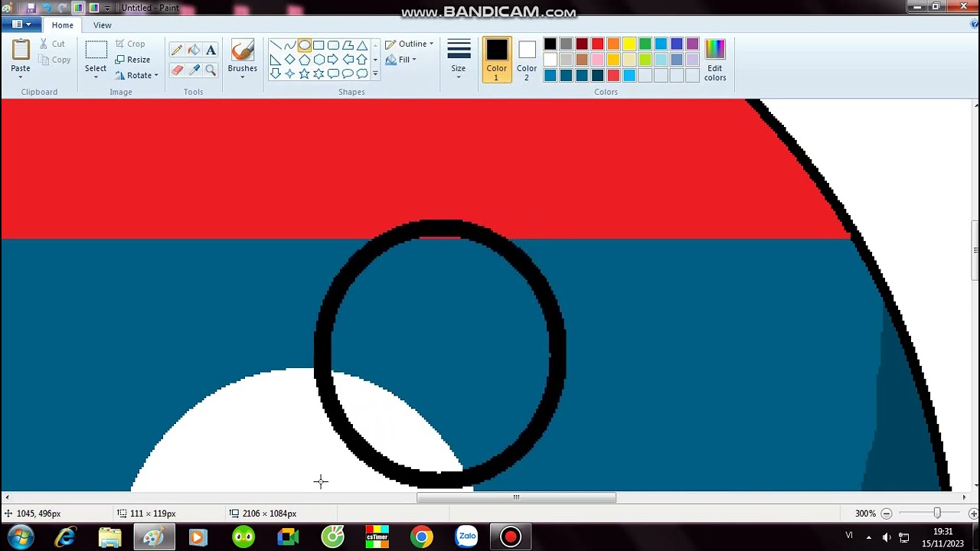Image resolution: width=980 pixels, height=551 pixels.
Task: Click the rectangular Select tool icon
Action: pos(96,51)
